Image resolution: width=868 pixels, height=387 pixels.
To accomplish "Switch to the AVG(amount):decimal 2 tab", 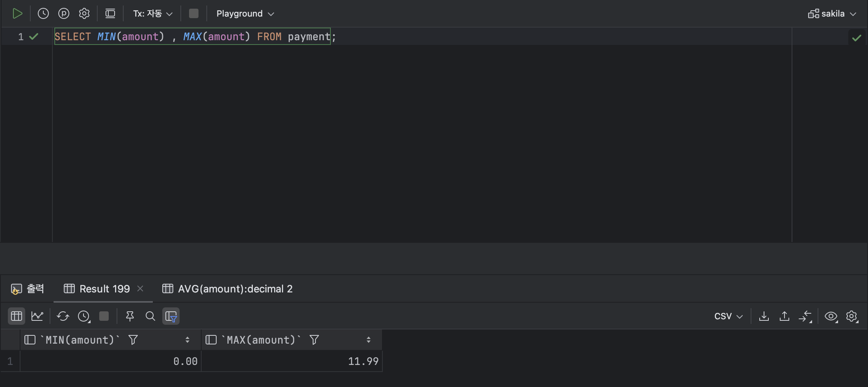I will pos(228,289).
